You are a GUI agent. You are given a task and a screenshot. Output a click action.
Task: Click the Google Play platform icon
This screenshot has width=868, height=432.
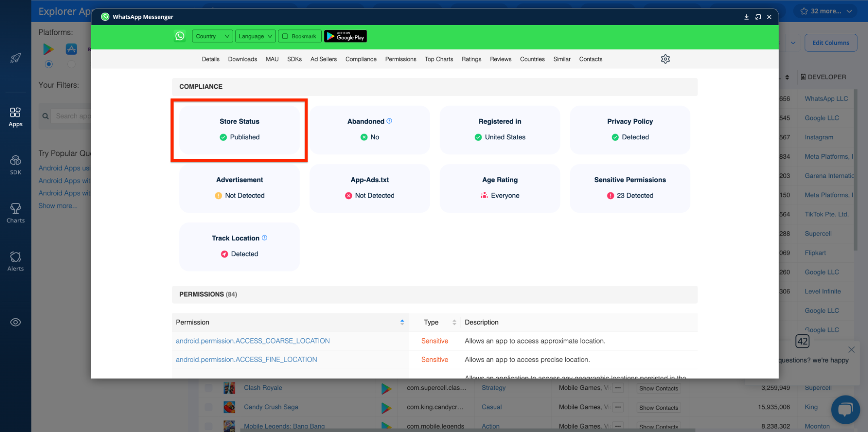pos(49,49)
